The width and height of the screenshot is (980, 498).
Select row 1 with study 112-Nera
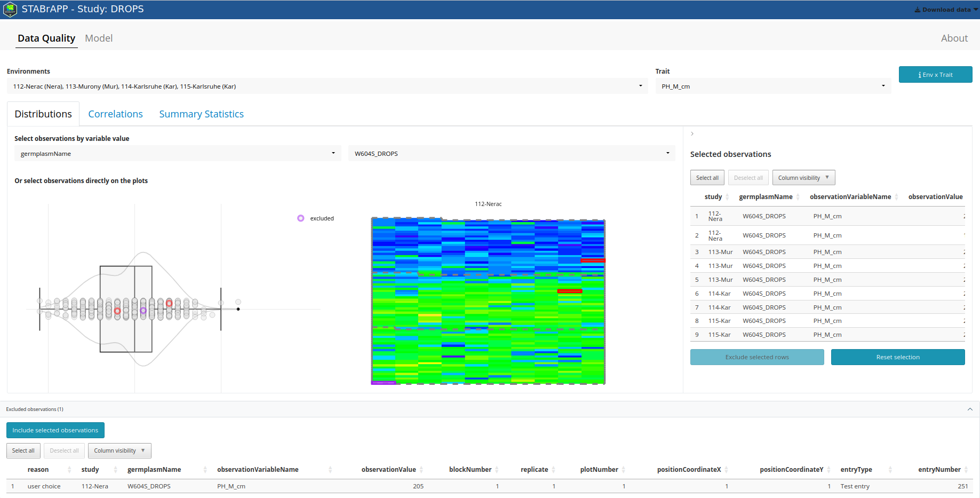point(827,216)
